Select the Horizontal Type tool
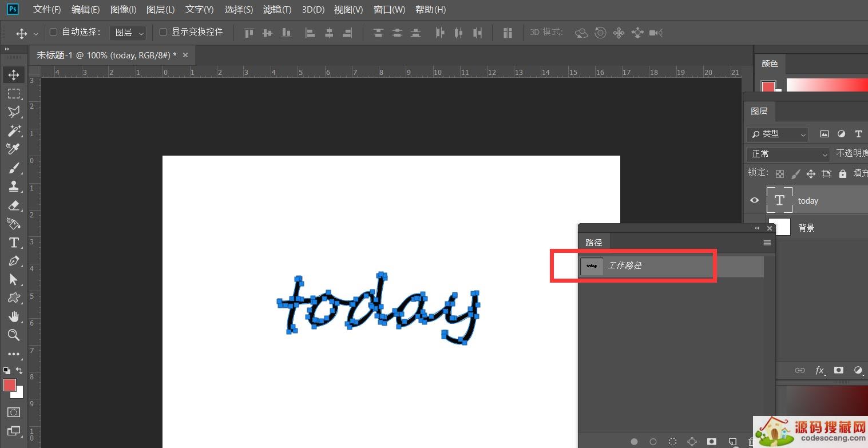The image size is (868, 448). [x=14, y=242]
